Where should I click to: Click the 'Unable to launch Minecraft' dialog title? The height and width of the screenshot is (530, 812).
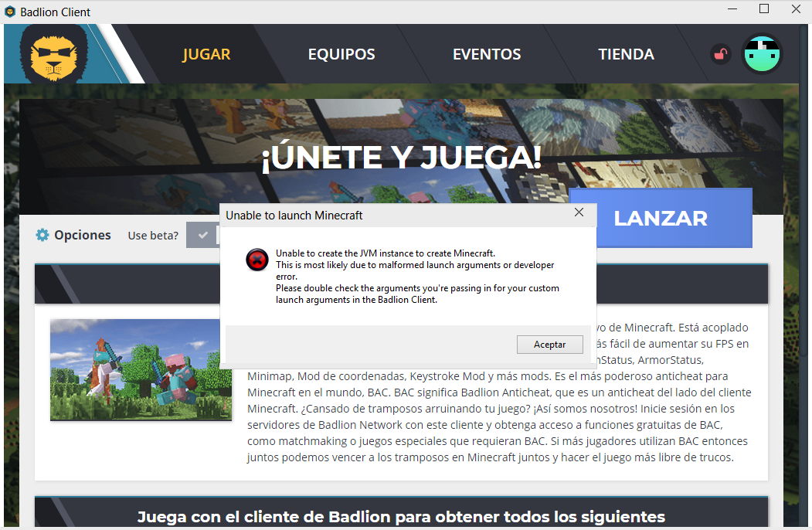(x=294, y=216)
